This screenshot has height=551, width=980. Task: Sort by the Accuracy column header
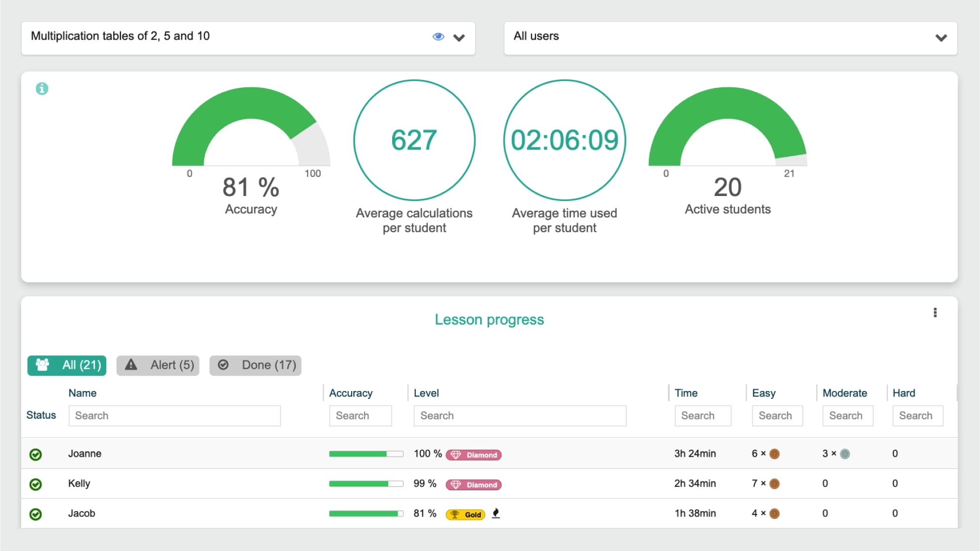351,393
